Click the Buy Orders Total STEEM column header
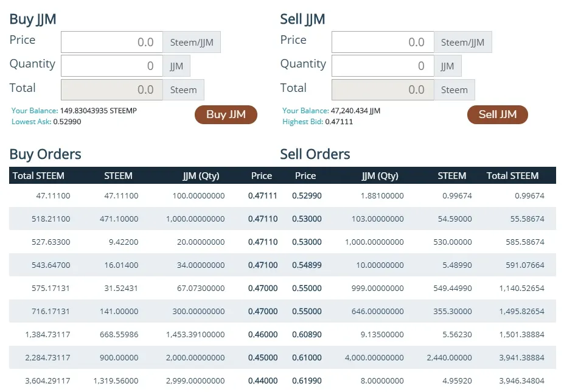The height and width of the screenshot is (392, 578). tap(38, 175)
